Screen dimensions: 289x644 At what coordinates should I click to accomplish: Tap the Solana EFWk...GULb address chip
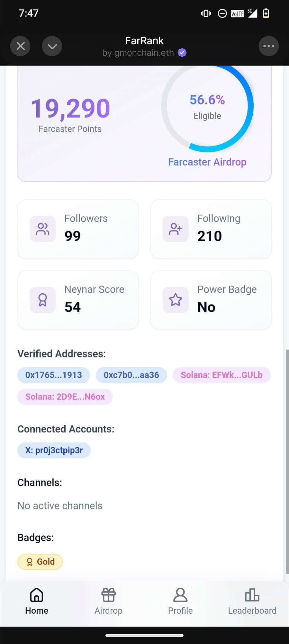tap(221, 375)
